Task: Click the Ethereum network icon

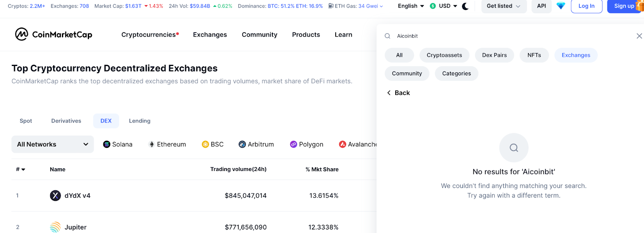Action: (x=152, y=144)
